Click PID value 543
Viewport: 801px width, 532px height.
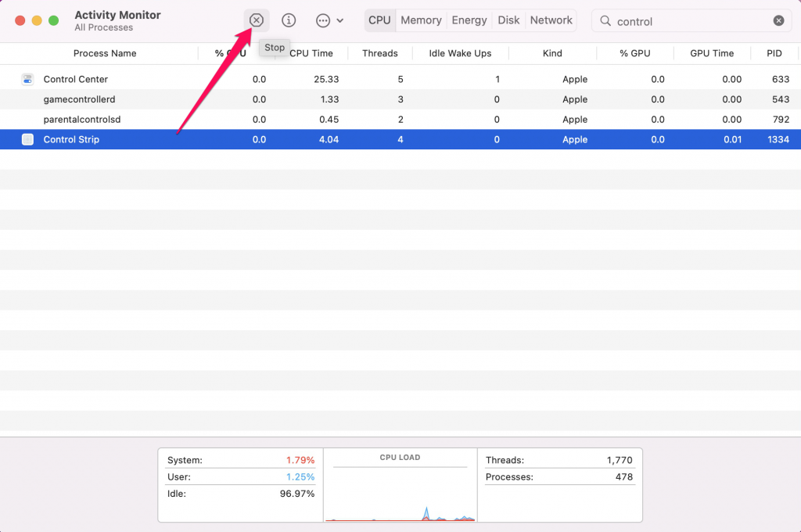(x=781, y=99)
